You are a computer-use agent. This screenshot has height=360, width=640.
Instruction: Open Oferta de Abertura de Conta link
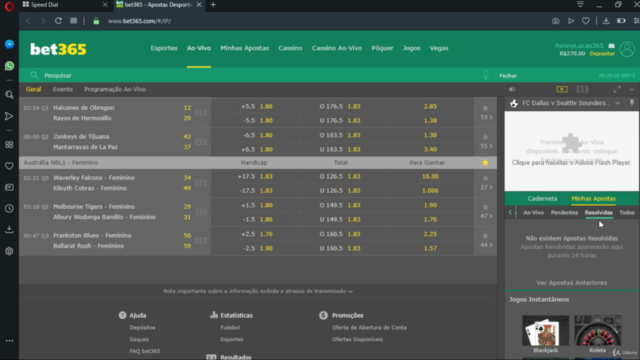tap(369, 327)
